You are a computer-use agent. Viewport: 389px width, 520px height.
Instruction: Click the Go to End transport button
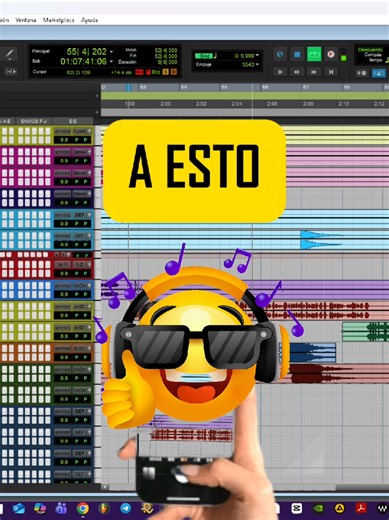coord(331,72)
